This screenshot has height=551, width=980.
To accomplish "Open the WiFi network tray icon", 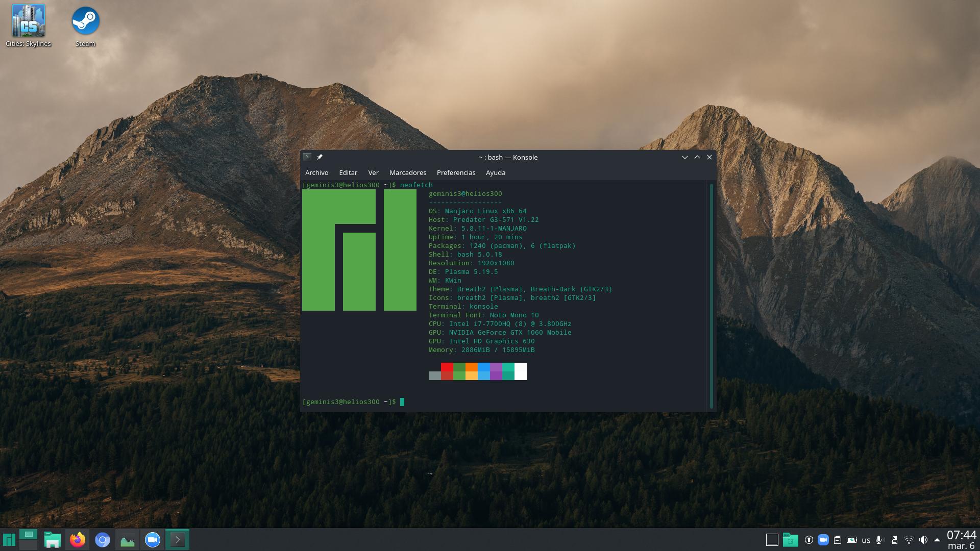I will [x=909, y=540].
